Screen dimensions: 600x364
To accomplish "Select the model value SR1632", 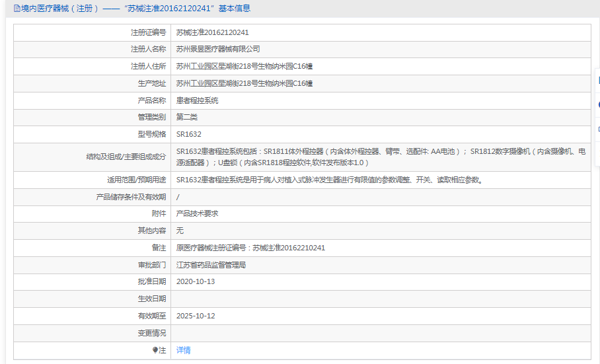I will 188,134.
